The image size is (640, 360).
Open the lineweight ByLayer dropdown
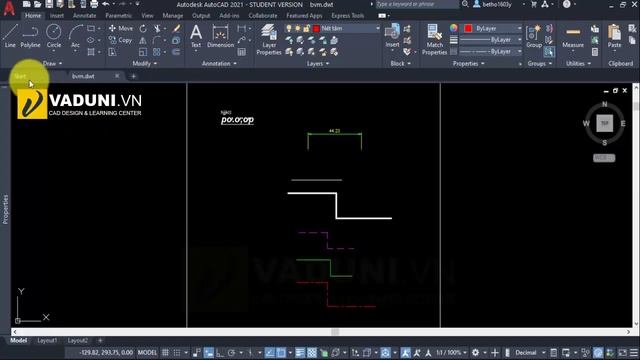tap(519, 40)
